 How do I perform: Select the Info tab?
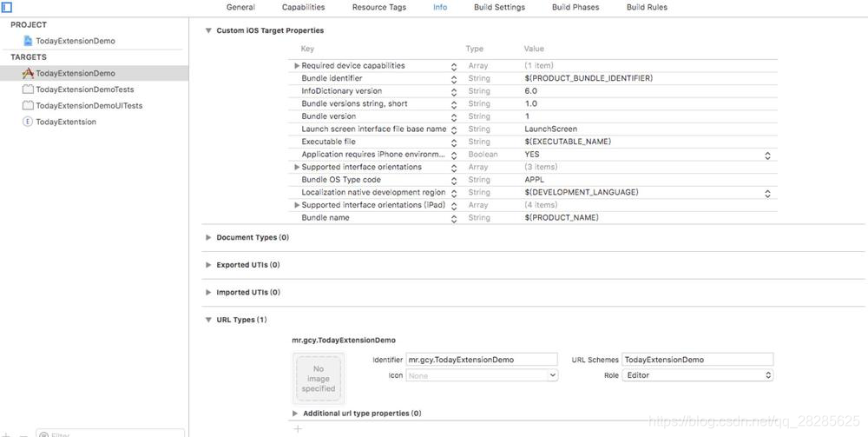440,7
